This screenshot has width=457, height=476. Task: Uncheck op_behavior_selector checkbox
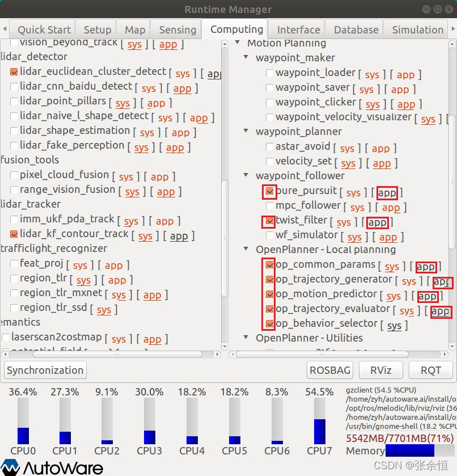tap(269, 324)
